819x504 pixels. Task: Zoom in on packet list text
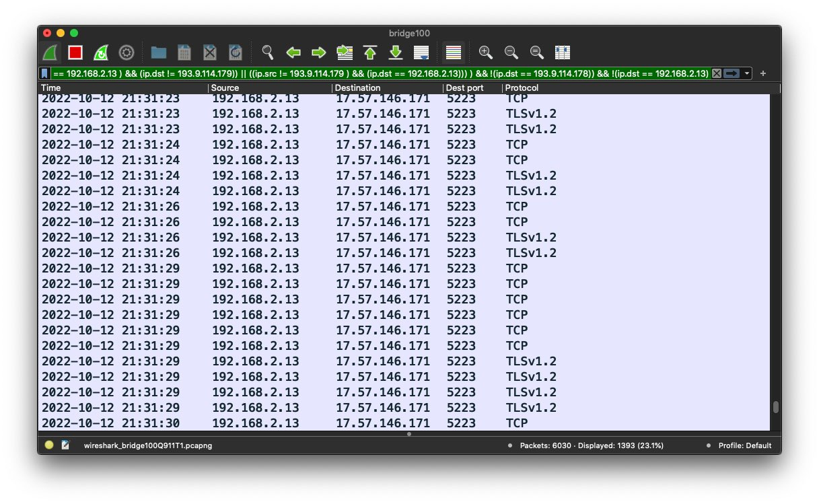coord(485,52)
